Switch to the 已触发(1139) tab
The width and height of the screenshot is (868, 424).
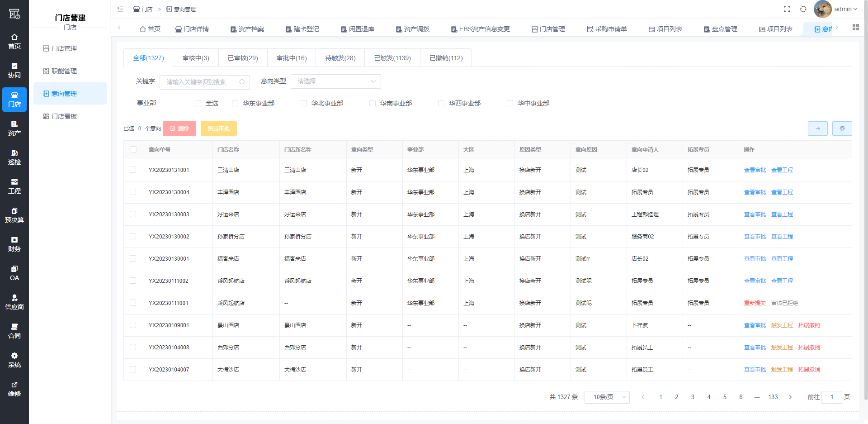point(392,58)
